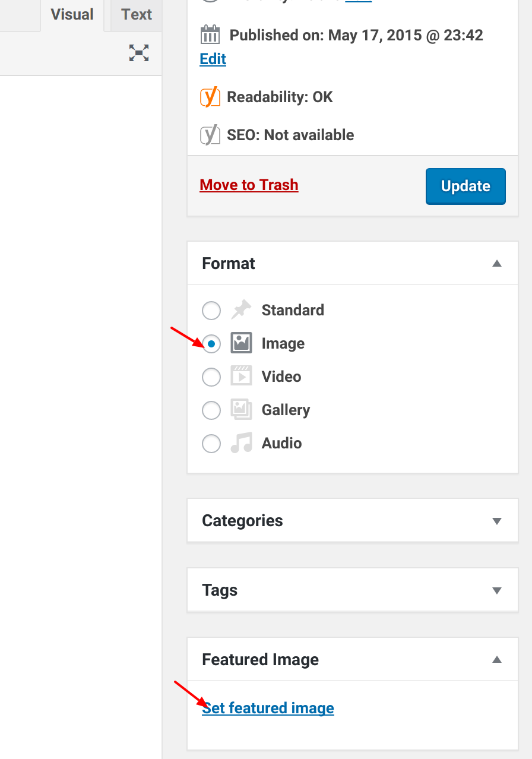Click the Yoast Readability icon
Screen dimensions: 532x759
tap(210, 97)
